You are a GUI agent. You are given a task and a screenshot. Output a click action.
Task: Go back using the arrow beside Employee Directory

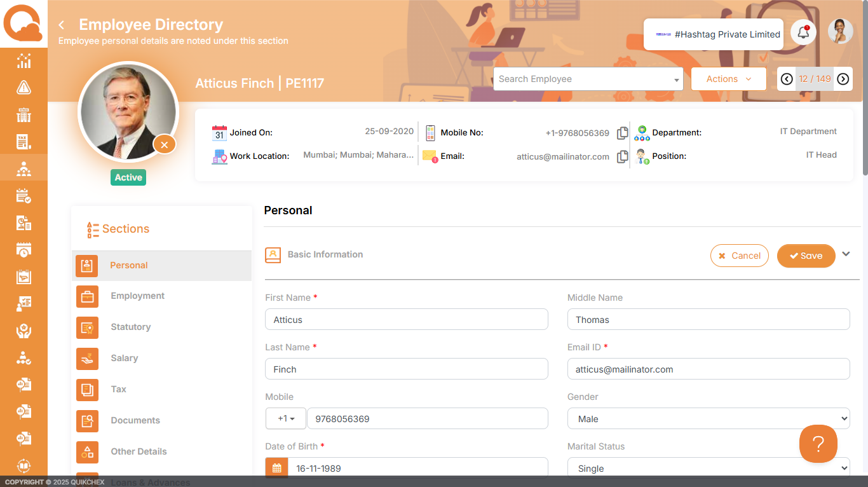(x=62, y=25)
